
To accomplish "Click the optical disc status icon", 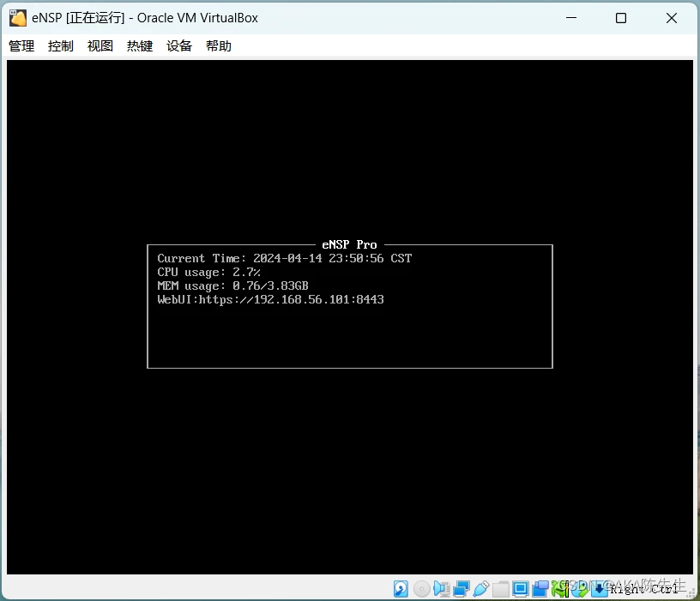I will point(421,589).
